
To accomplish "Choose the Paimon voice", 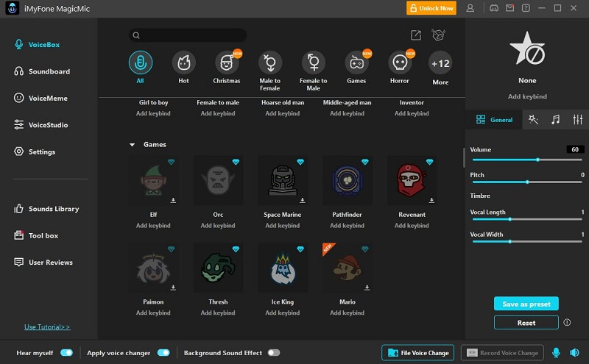I will pos(153,268).
